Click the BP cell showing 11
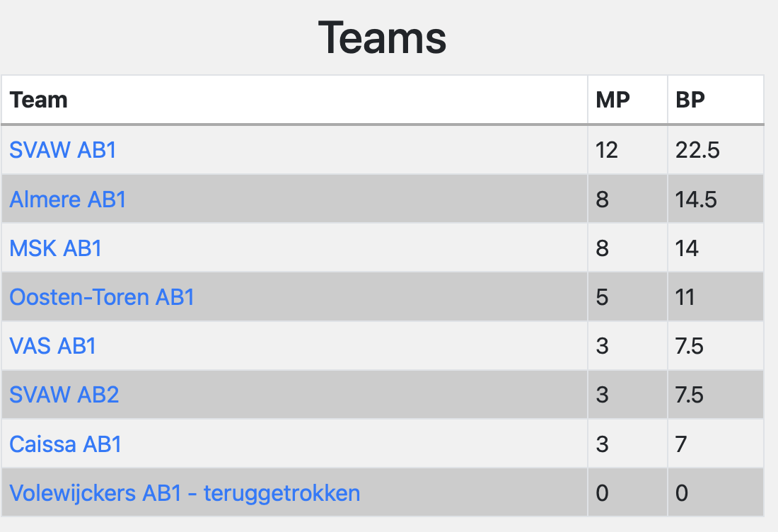Image resolution: width=778 pixels, height=532 pixels. coord(686,297)
